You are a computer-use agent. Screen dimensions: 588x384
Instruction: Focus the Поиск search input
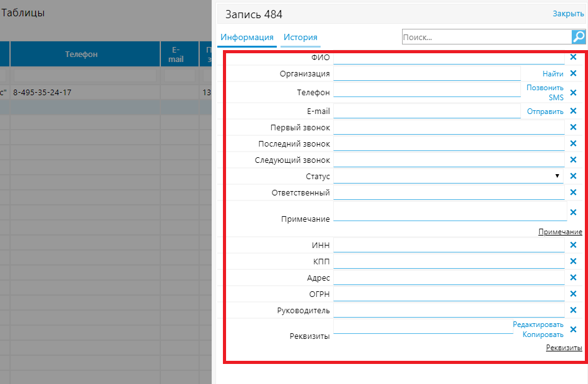486,38
